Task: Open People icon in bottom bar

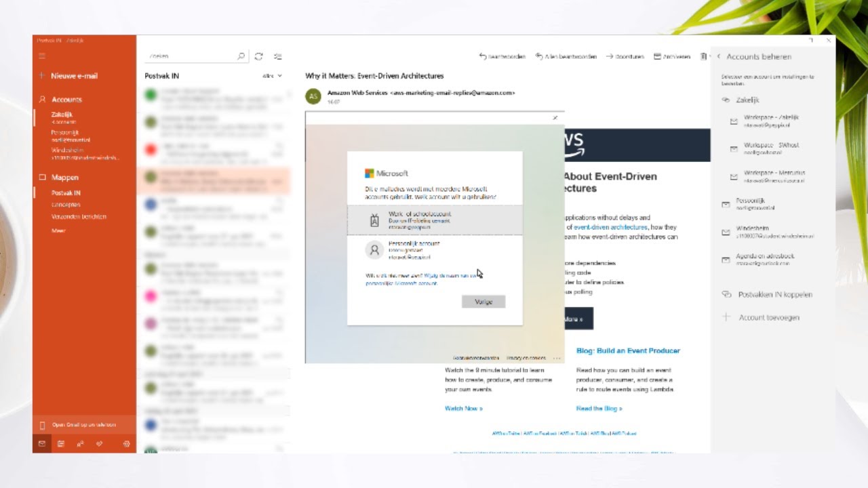Action: 80,444
